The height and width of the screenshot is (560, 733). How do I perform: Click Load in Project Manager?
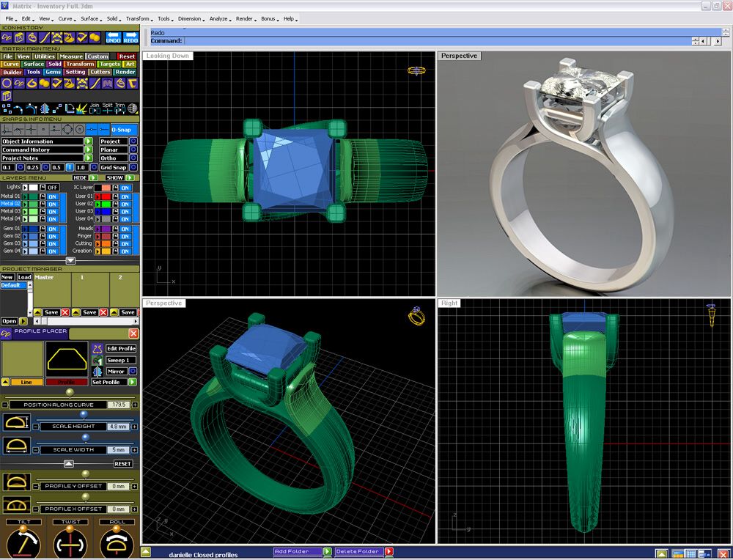coord(24,277)
